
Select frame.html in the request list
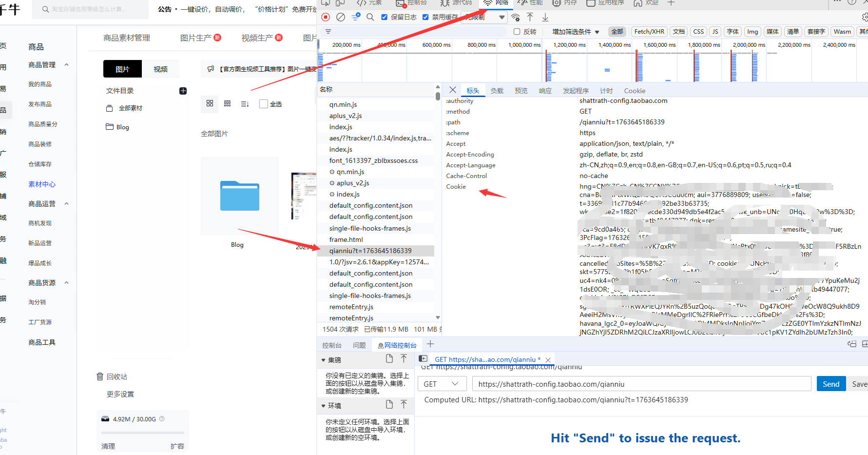point(376,239)
